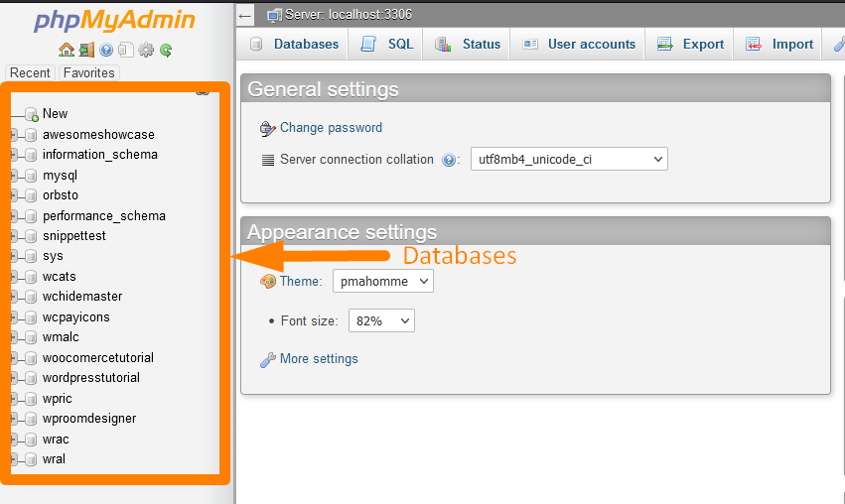Image resolution: width=845 pixels, height=504 pixels.
Task: Click the log out door icon
Action: [86, 50]
